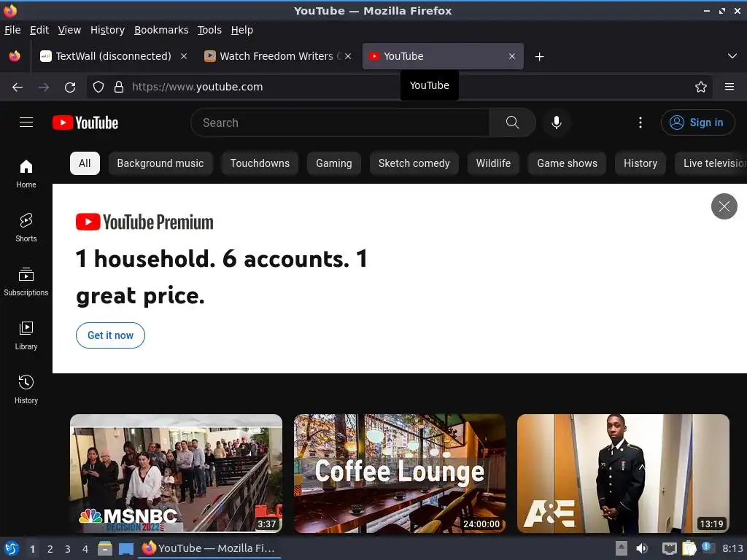Dismiss the YouTube Premium banner
The height and width of the screenshot is (560, 747).
(724, 206)
